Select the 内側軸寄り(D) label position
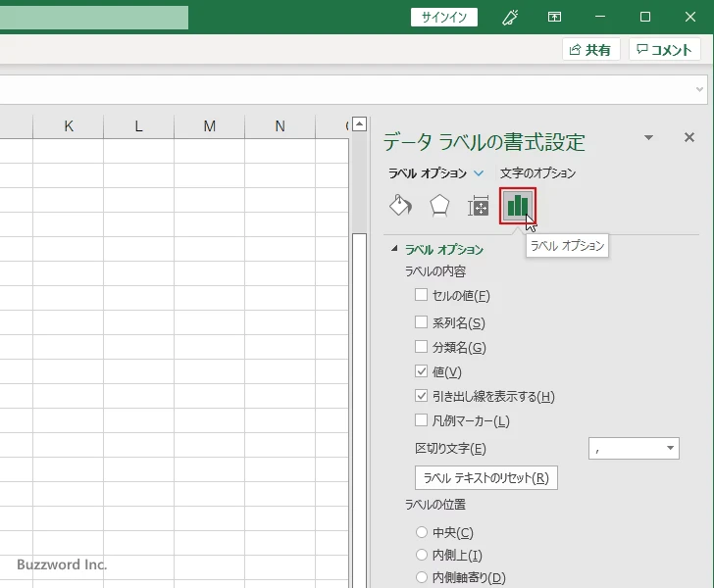Screen dimensions: 714x588 tap(422, 577)
